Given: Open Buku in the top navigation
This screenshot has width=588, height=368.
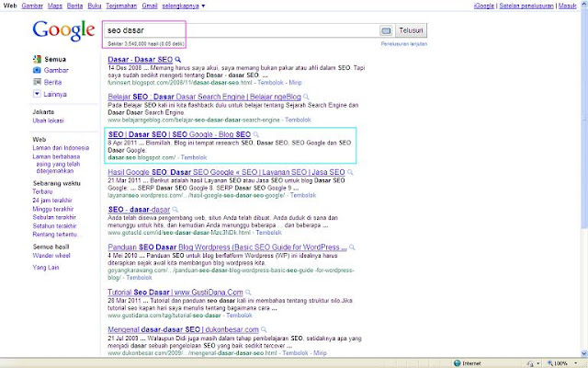Looking at the screenshot, I should [95, 6].
